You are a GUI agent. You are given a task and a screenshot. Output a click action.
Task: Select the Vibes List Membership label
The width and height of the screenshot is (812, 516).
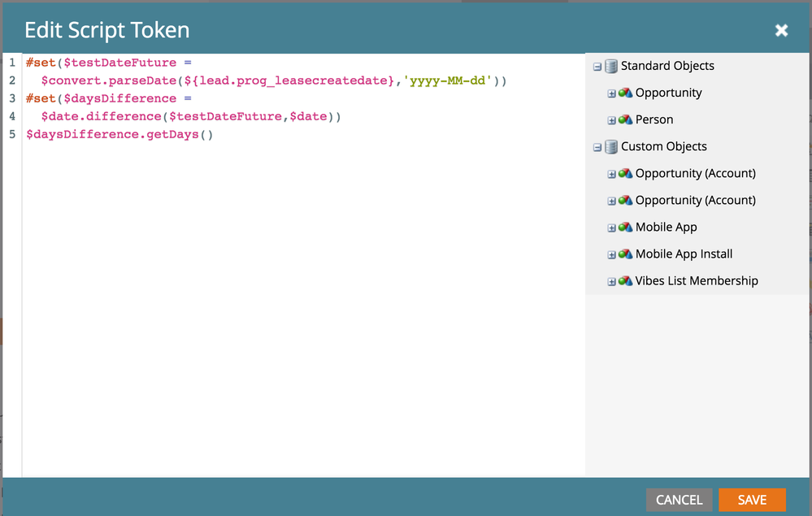pos(697,281)
